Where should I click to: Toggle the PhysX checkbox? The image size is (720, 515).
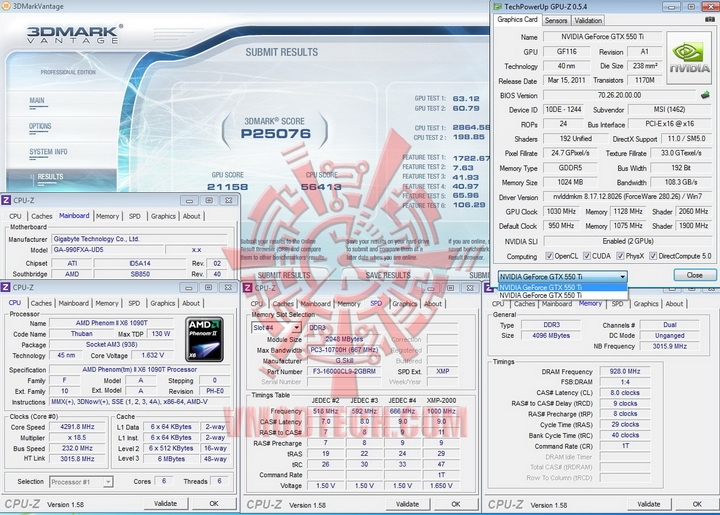[620, 256]
